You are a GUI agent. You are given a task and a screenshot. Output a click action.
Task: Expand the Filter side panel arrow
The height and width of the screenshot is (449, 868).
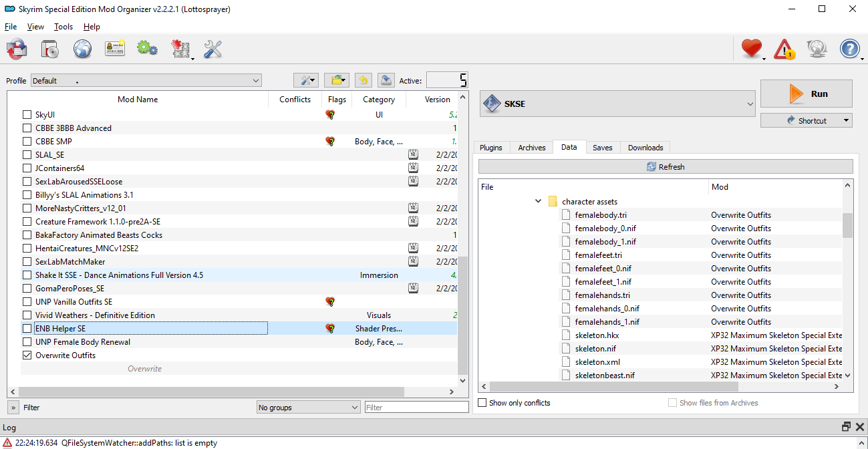pos(13,408)
